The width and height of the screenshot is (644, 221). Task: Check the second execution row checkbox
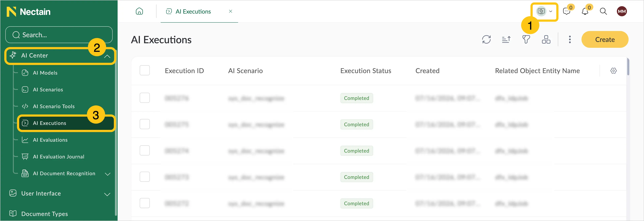145,124
